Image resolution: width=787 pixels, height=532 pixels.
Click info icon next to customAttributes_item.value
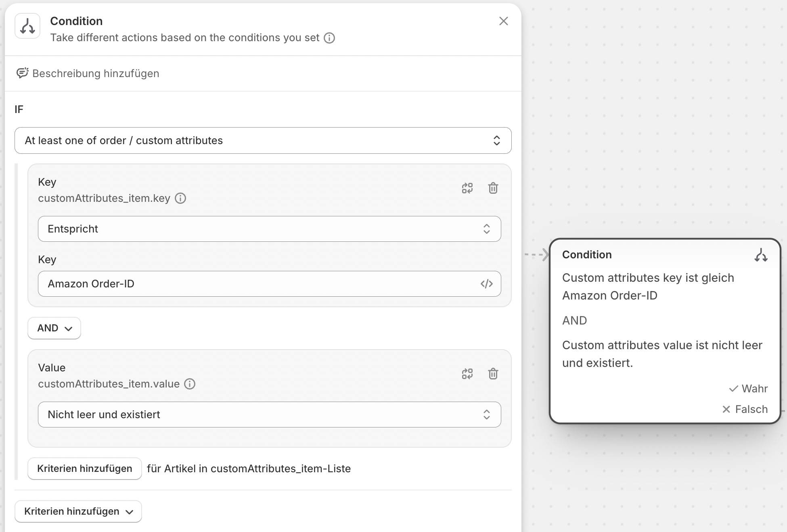click(190, 384)
